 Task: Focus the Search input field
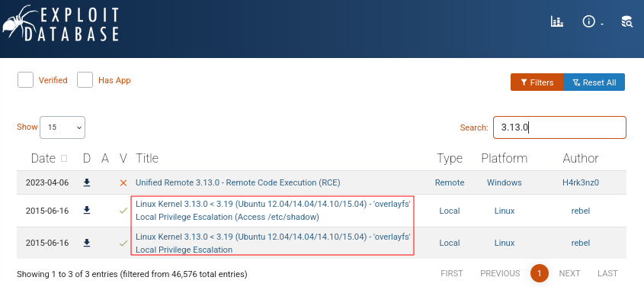pyautogui.click(x=560, y=127)
